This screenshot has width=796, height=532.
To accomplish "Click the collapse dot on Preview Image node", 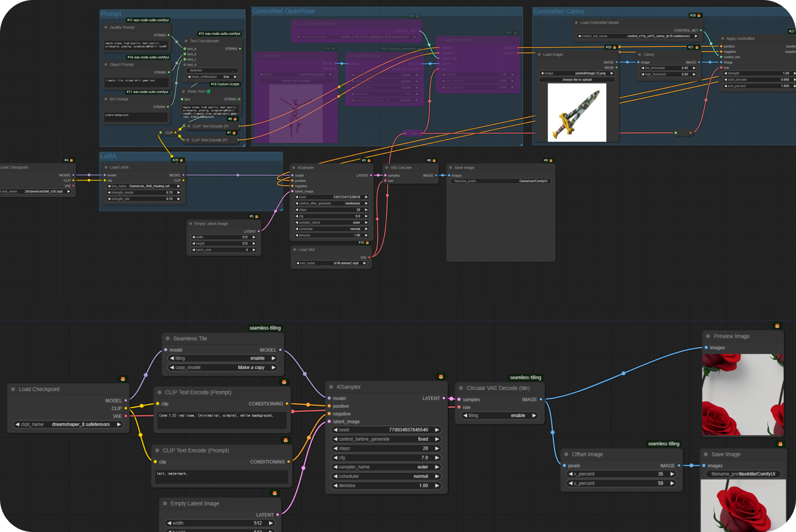I will [x=708, y=336].
